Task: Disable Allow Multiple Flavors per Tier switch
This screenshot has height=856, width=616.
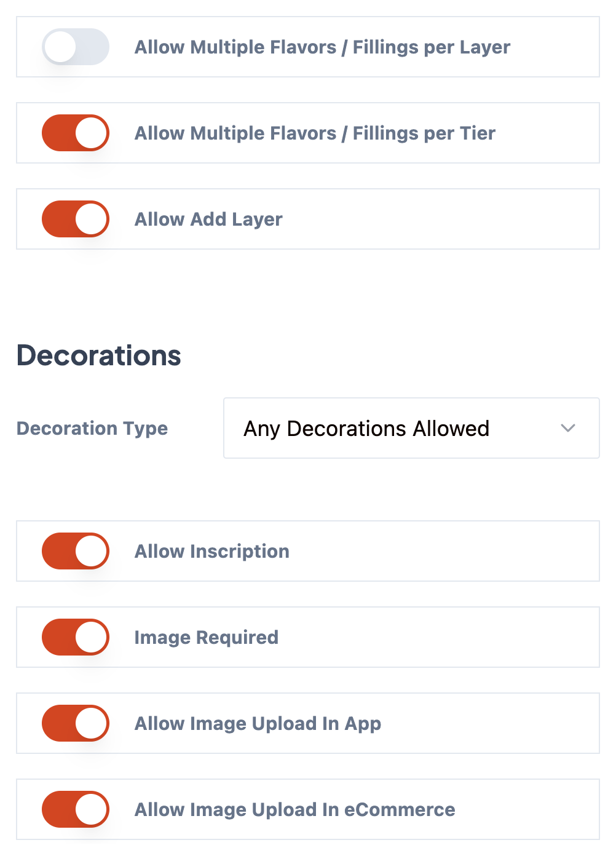Action: [x=76, y=133]
